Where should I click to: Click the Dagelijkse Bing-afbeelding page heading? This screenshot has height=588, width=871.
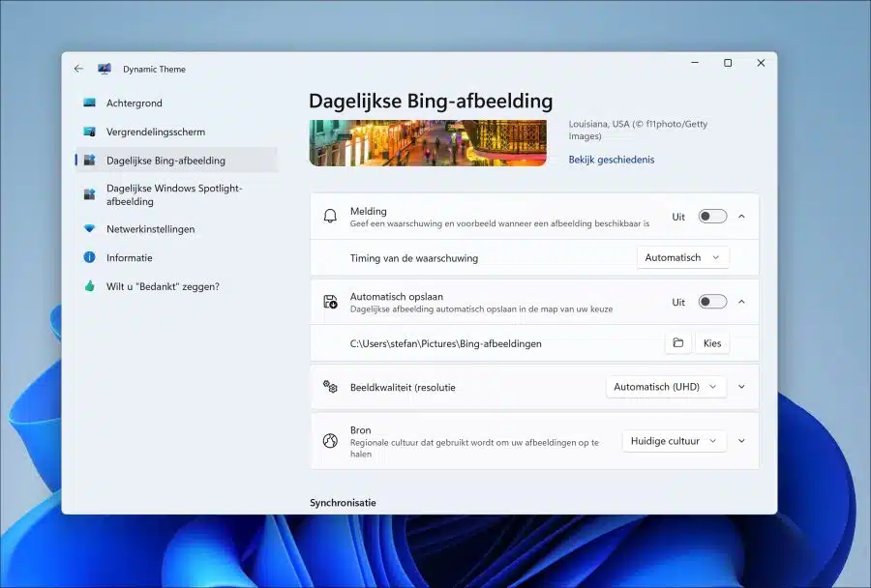tap(431, 101)
